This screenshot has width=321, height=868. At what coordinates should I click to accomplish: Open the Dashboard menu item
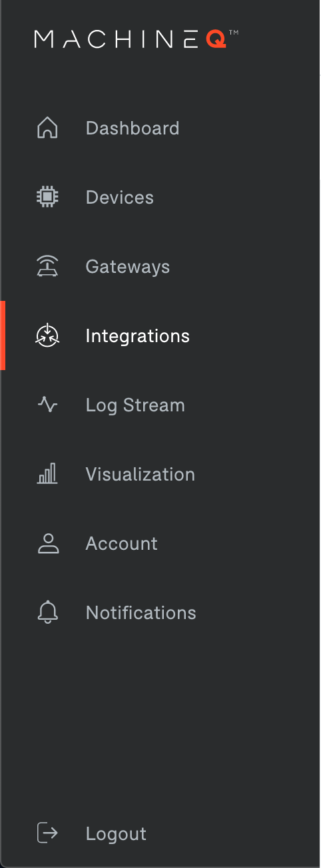click(133, 128)
